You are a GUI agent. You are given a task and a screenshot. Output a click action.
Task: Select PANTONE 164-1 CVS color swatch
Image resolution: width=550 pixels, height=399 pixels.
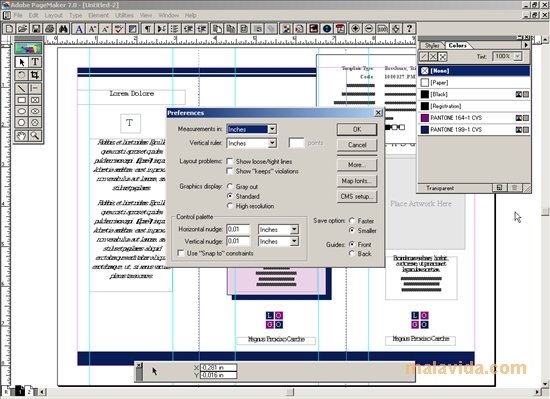(474, 118)
